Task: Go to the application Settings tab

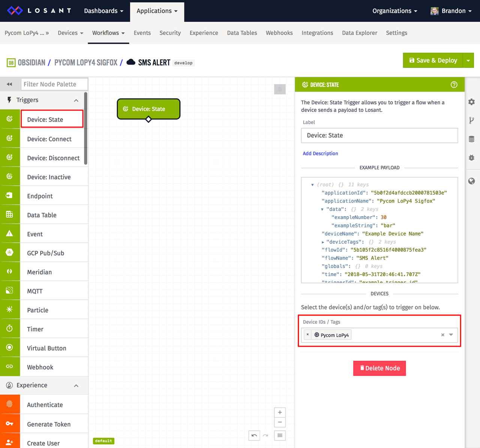Action: (396, 33)
